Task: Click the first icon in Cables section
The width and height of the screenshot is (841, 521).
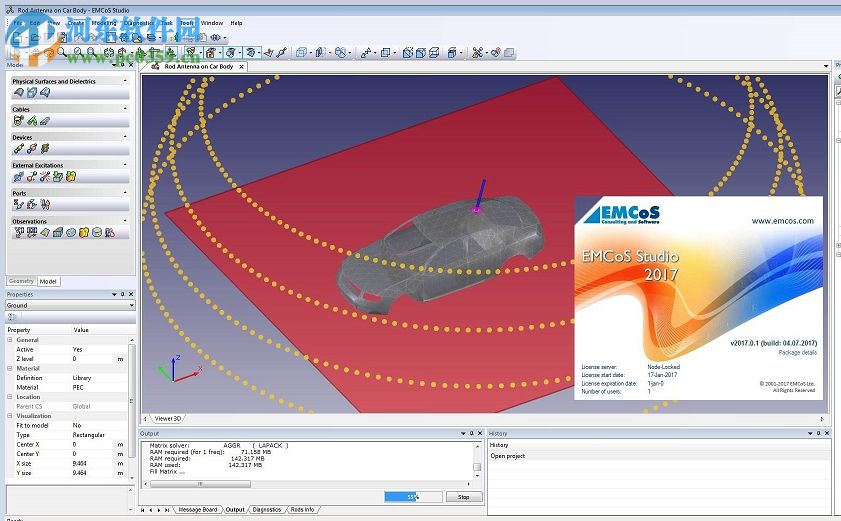Action: click(19, 121)
